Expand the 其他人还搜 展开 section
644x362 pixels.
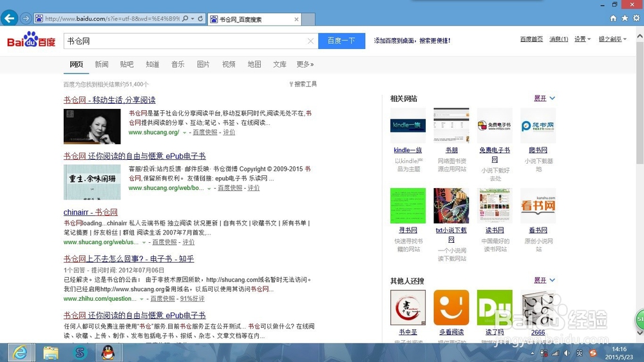[x=544, y=280]
